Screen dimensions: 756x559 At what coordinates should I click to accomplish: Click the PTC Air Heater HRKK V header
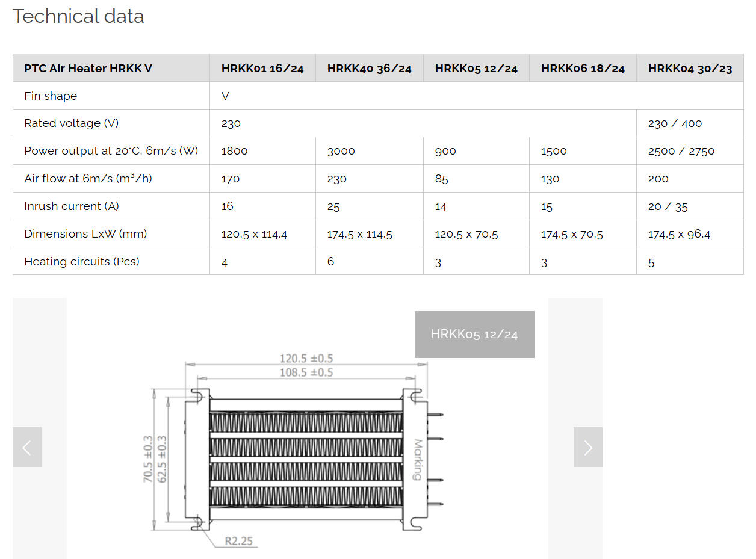tap(88, 69)
